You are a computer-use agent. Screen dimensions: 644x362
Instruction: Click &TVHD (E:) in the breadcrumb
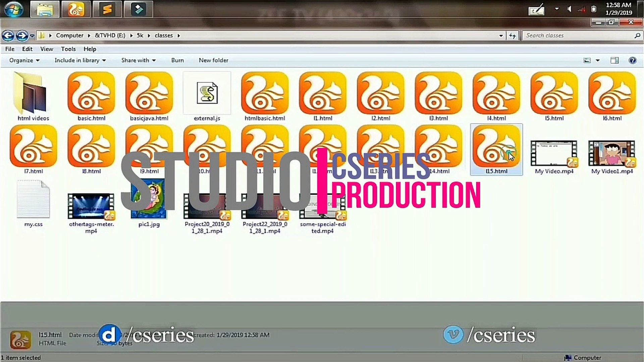(x=110, y=36)
